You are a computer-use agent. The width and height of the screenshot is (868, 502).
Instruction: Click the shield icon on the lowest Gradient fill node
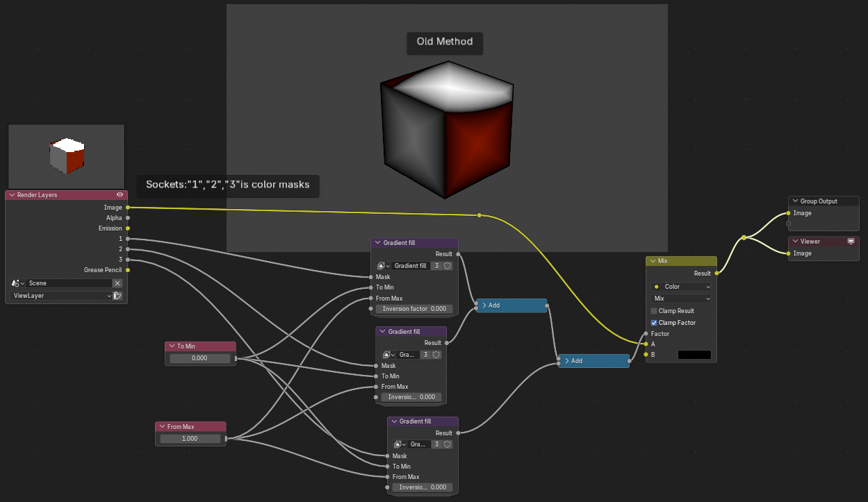[447, 444]
